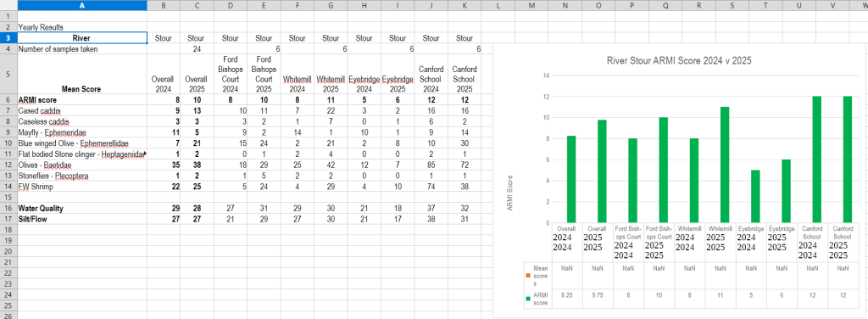
Task: Select 'Mayfly - Ephemeridae' cell
Action: point(82,132)
